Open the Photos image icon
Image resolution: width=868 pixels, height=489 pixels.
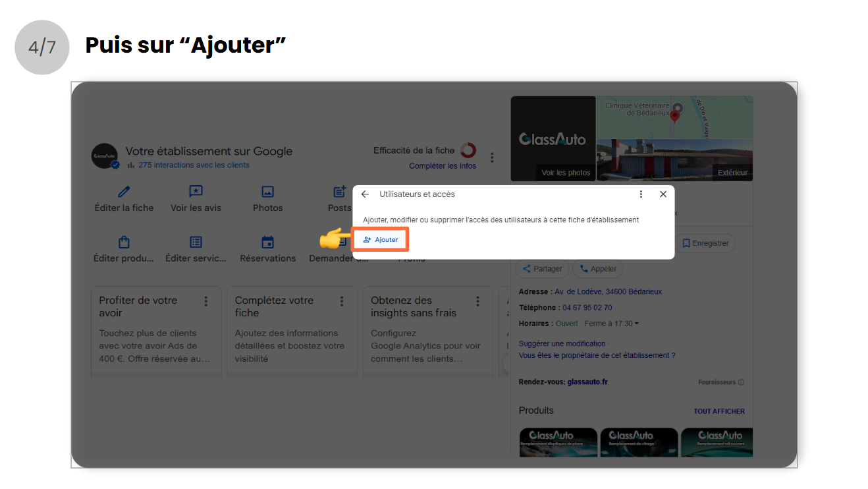(x=267, y=192)
